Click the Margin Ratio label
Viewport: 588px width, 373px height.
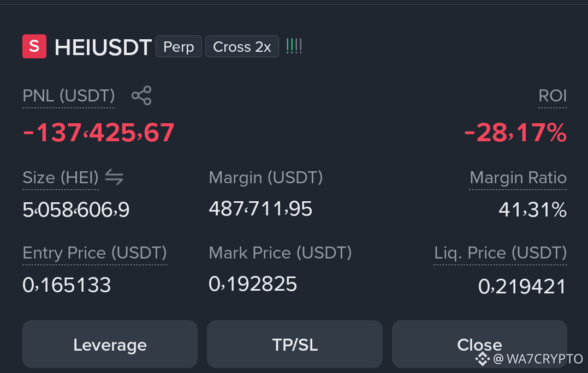[x=518, y=178]
